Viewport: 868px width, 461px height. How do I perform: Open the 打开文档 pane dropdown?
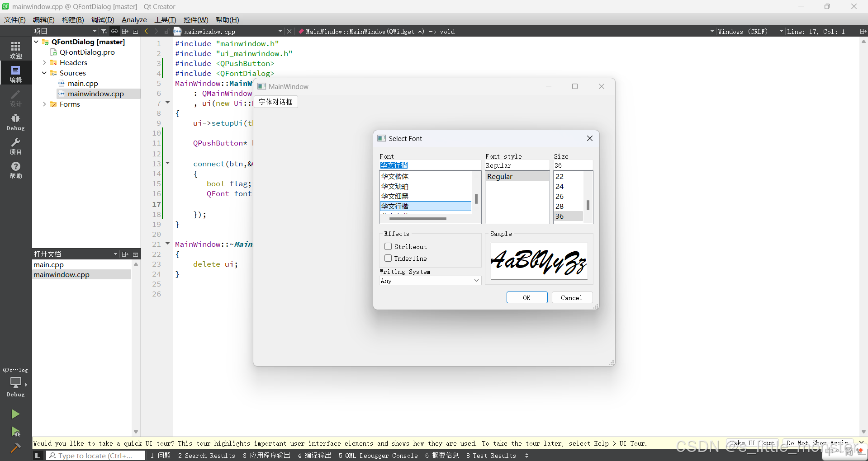click(75, 254)
